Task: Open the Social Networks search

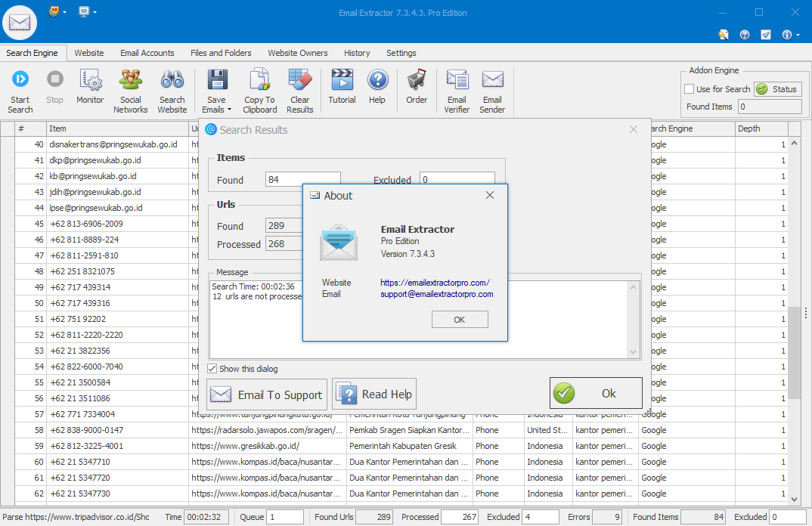Action: (131, 91)
